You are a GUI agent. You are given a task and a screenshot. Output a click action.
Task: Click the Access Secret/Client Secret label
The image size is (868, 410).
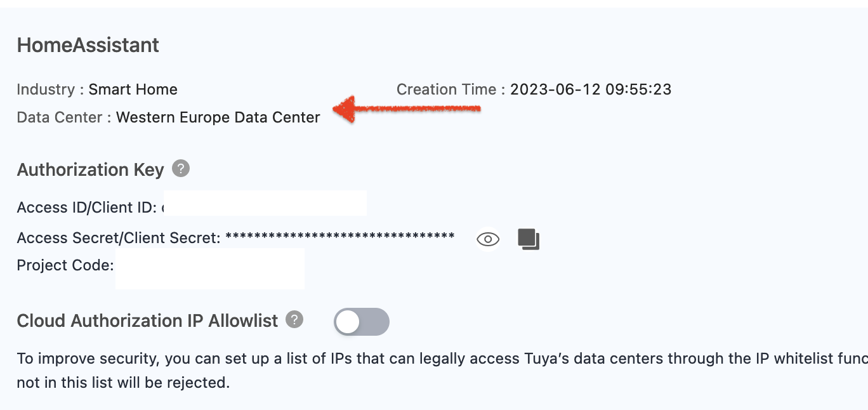[119, 238]
